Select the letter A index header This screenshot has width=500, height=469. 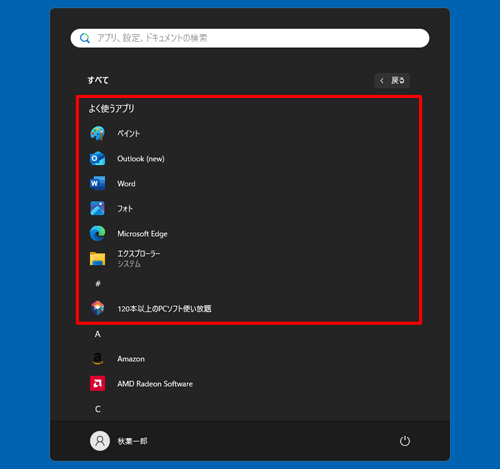pyautogui.click(x=97, y=334)
